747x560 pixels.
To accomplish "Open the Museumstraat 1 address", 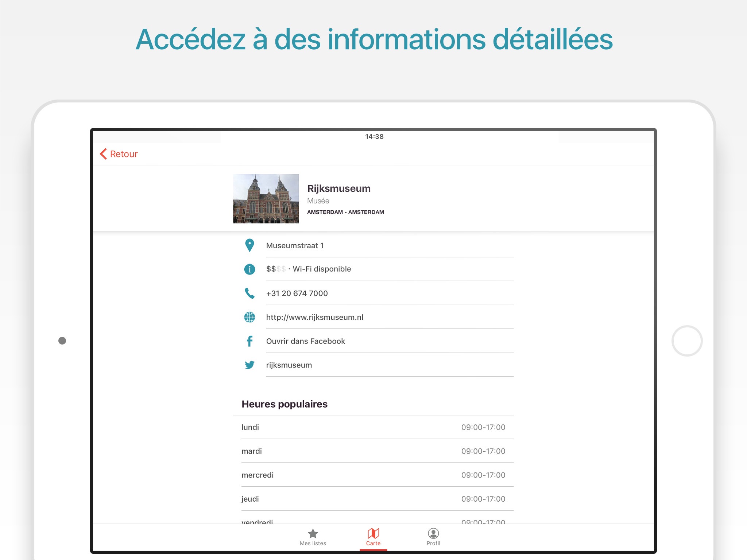I will click(295, 245).
